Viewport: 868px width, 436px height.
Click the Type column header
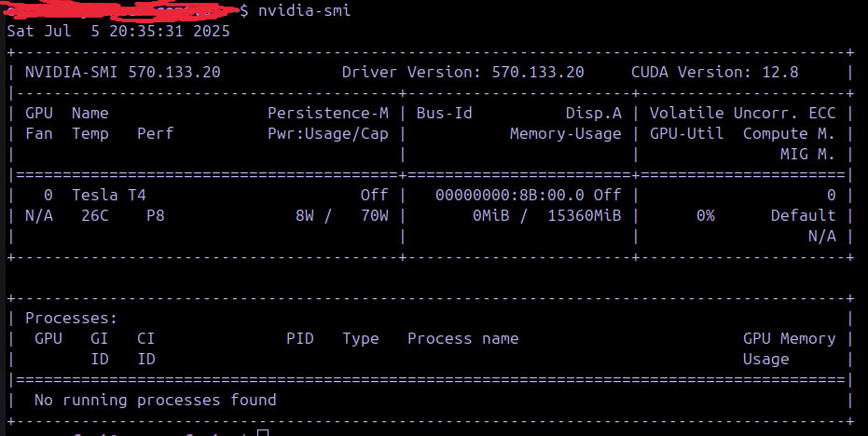(x=361, y=340)
